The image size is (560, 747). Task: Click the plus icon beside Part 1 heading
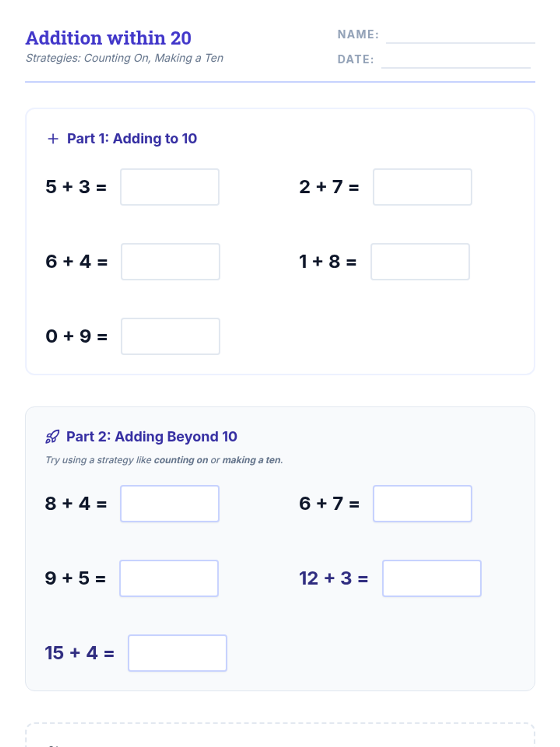(53, 139)
